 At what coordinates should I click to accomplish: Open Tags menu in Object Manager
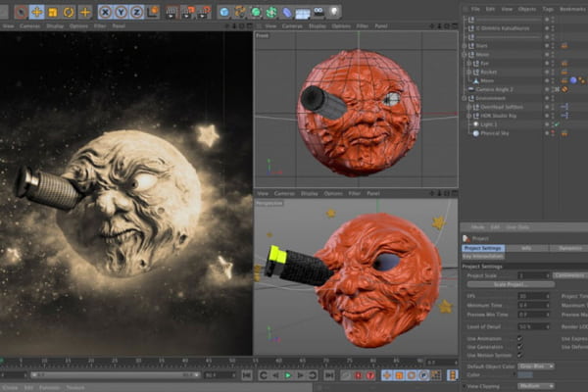[548, 9]
